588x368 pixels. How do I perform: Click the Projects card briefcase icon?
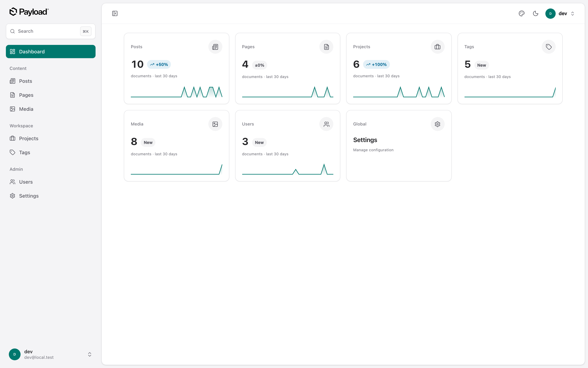438,47
